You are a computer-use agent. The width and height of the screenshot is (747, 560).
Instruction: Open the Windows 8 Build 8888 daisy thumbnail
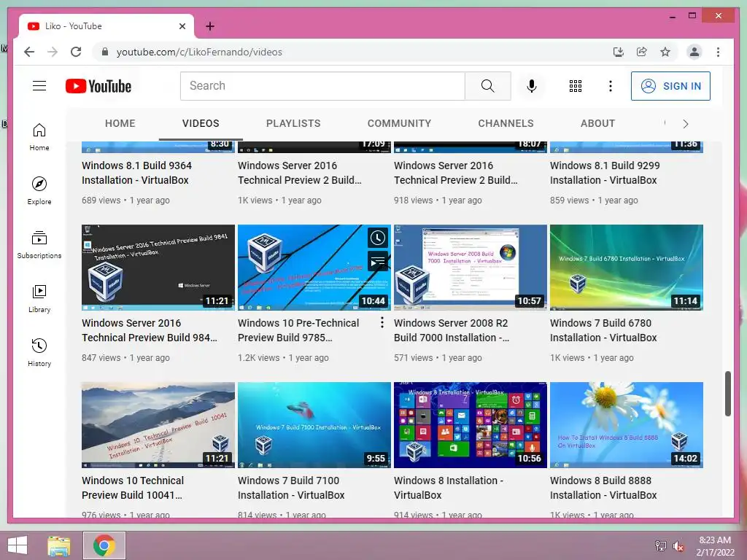(627, 425)
